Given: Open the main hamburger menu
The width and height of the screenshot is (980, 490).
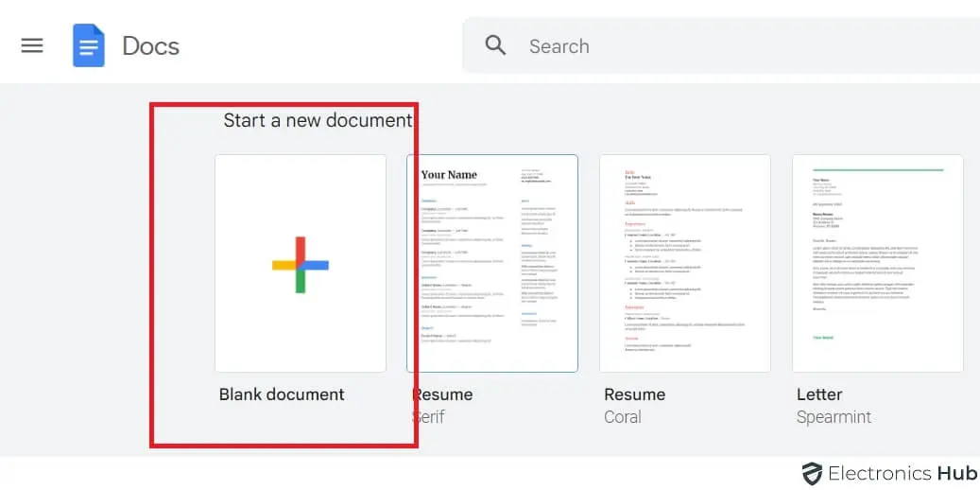Looking at the screenshot, I should click(x=32, y=45).
